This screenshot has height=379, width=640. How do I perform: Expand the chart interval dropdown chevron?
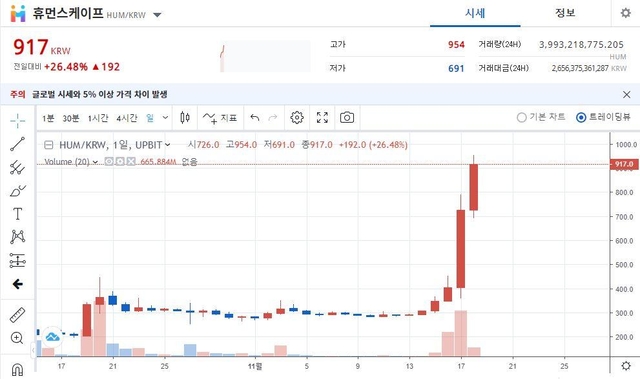[165, 118]
